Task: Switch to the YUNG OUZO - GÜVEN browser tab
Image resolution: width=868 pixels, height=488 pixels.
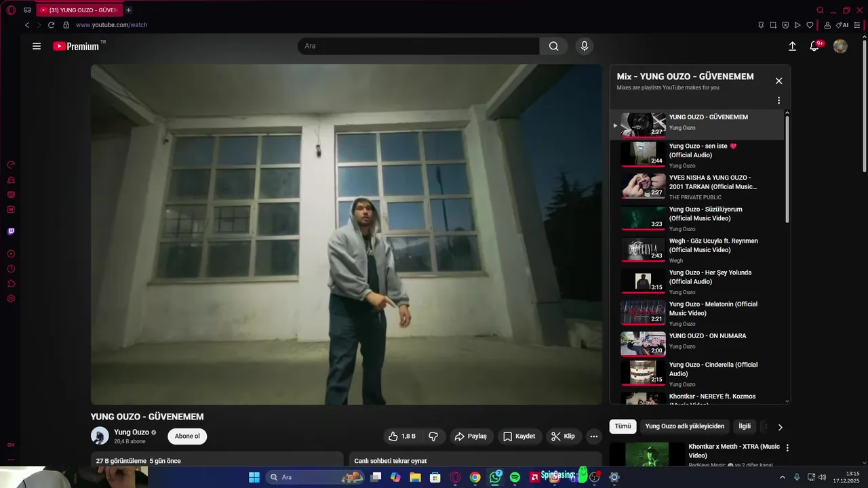Action: [80, 10]
